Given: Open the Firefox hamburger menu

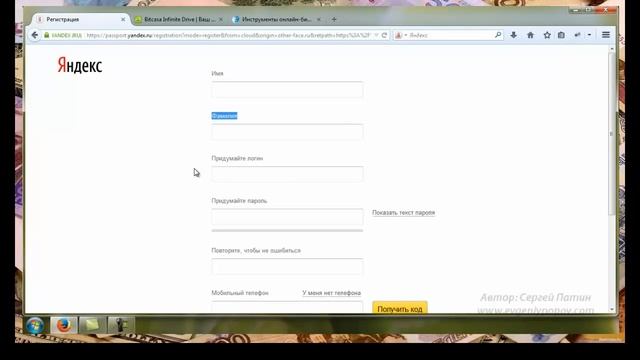Looking at the screenshot, I should click(x=606, y=35).
